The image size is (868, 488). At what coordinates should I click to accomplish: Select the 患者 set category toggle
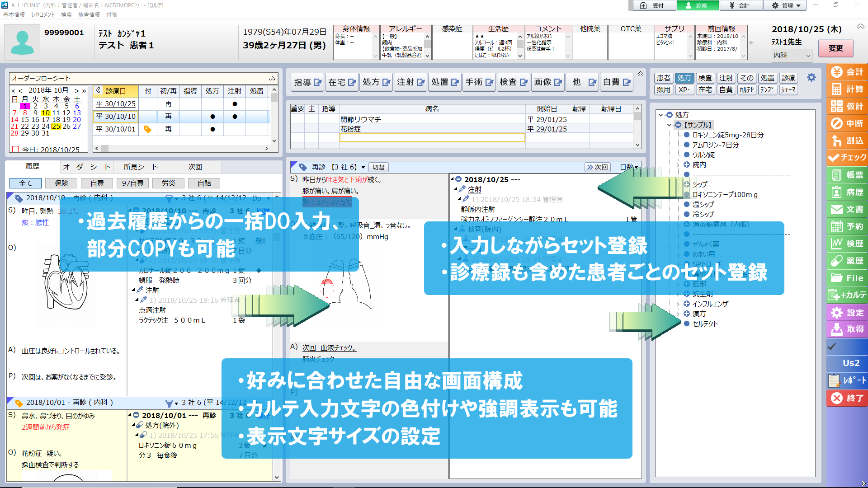664,78
